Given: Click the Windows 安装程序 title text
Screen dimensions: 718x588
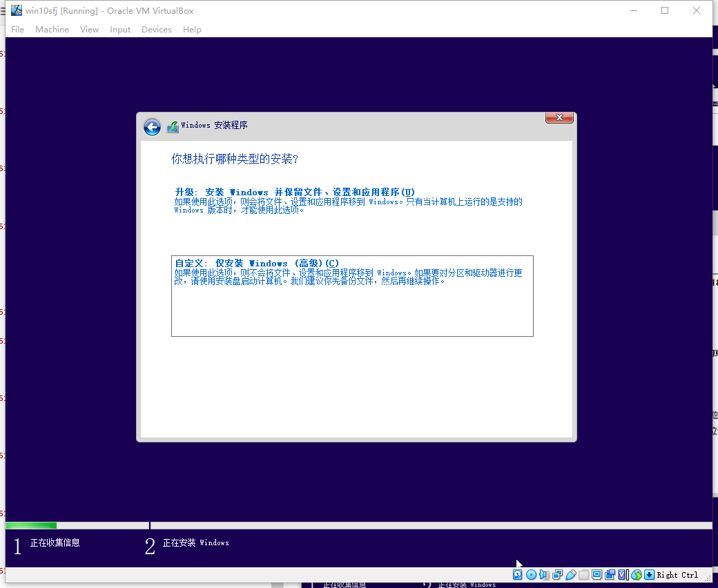Looking at the screenshot, I should [x=214, y=126].
